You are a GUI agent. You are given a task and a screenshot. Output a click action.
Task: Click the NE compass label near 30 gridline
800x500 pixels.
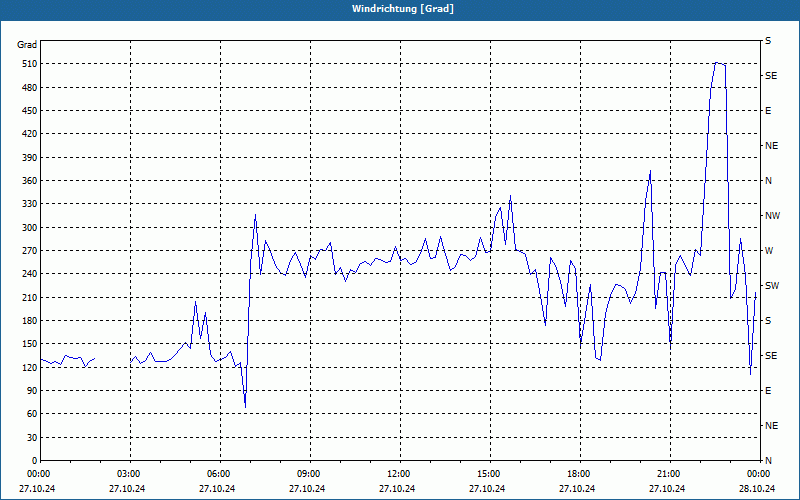pos(771,426)
